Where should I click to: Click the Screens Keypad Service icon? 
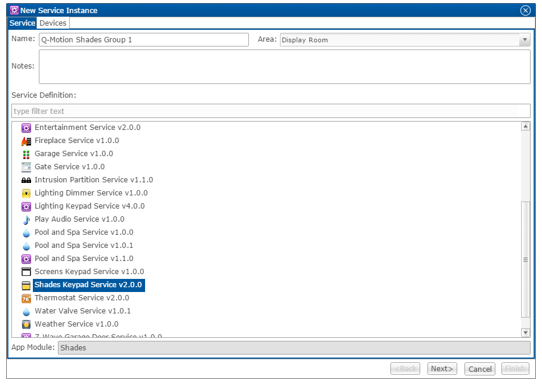(x=26, y=272)
